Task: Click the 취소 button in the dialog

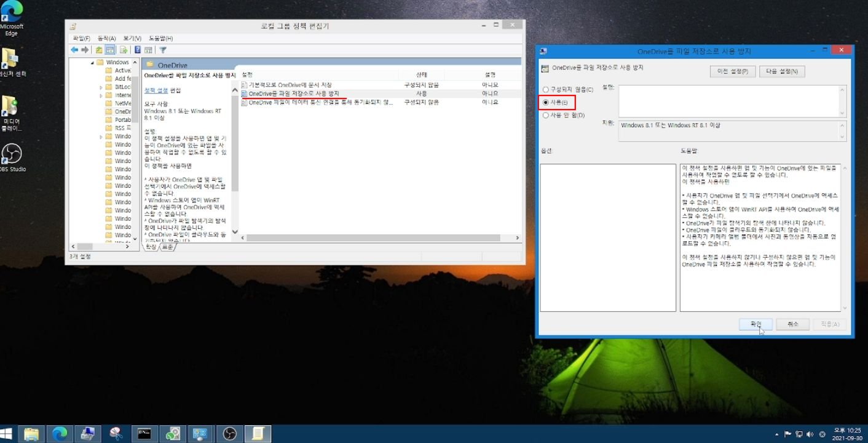Action: click(792, 324)
